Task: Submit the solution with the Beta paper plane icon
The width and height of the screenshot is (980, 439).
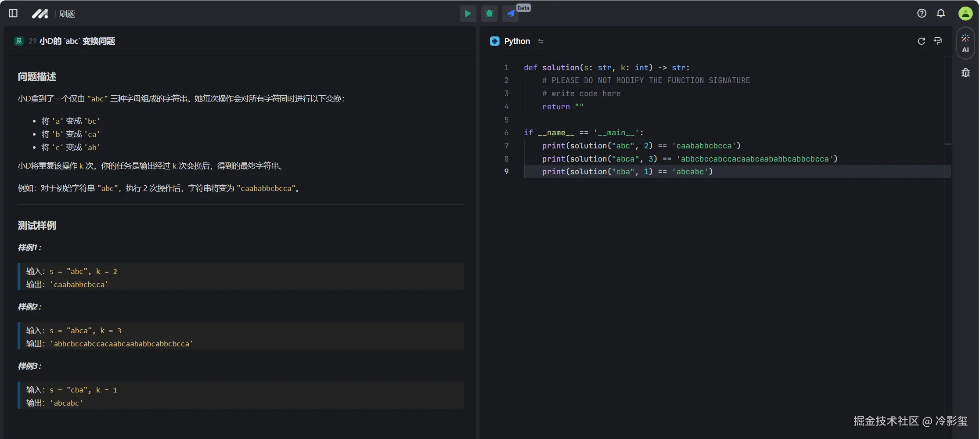Action: point(511,14)
